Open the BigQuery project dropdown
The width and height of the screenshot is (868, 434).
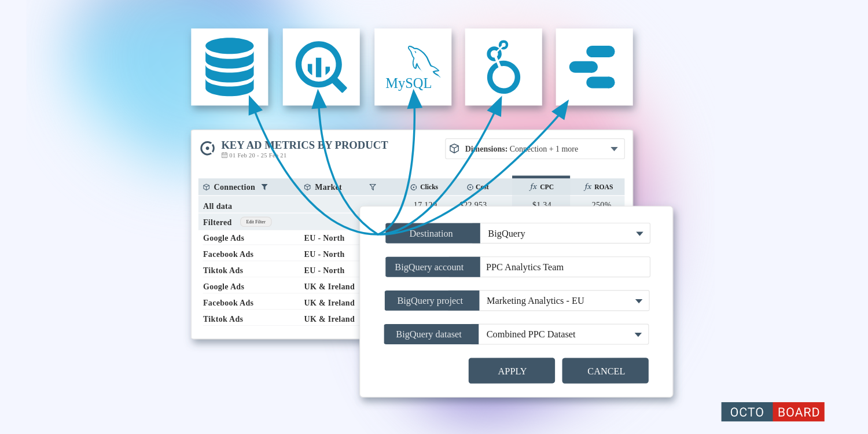564,301
